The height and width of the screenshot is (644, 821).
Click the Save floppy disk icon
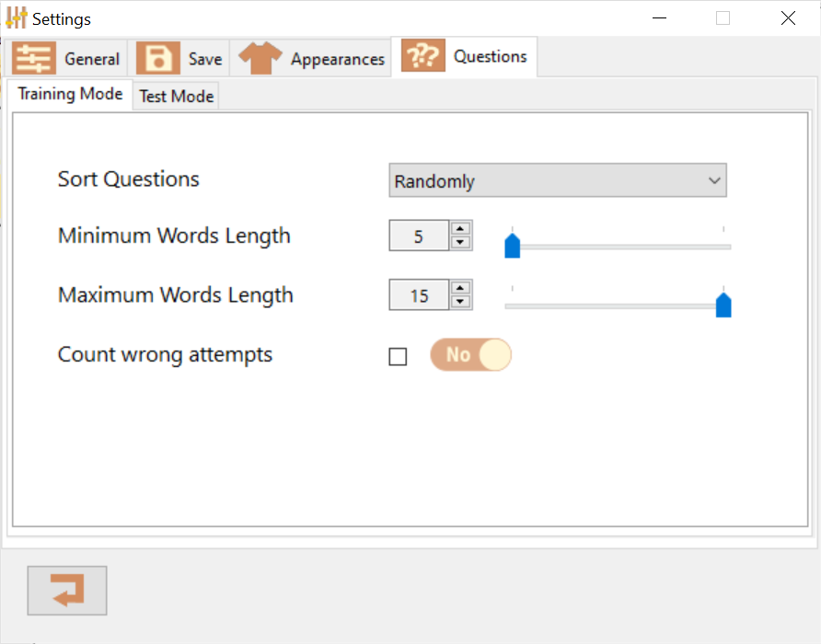[158, 58]
